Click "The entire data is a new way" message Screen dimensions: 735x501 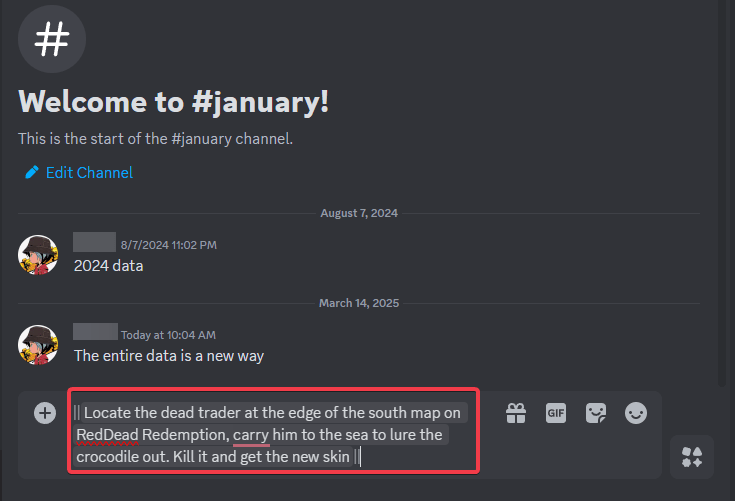tap(169, 355)
